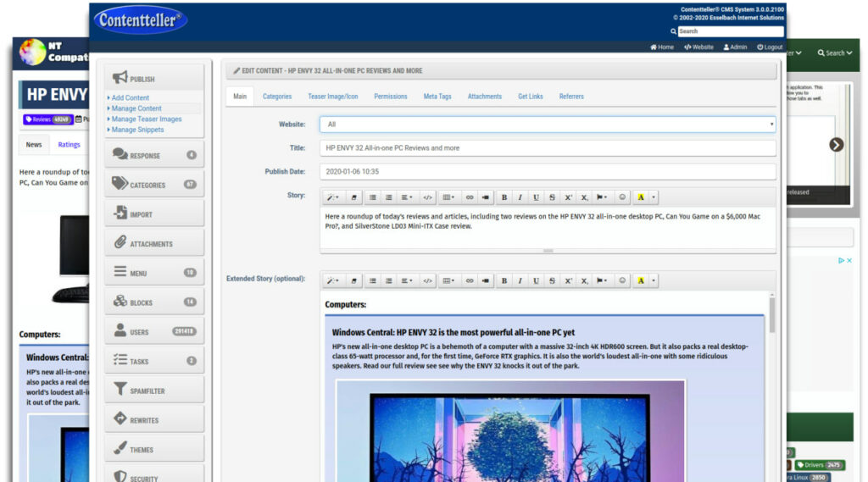Open the Users section in the sidebar
Viewport: 868px width, 482px height.
click(154, 331)
